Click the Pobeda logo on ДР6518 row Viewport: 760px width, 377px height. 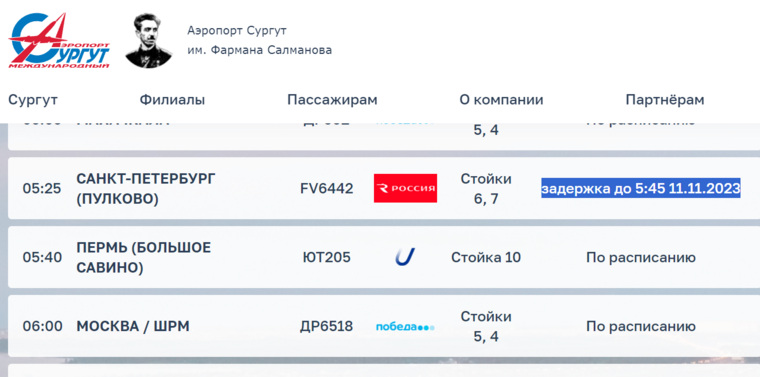click(x=405, y=327)
